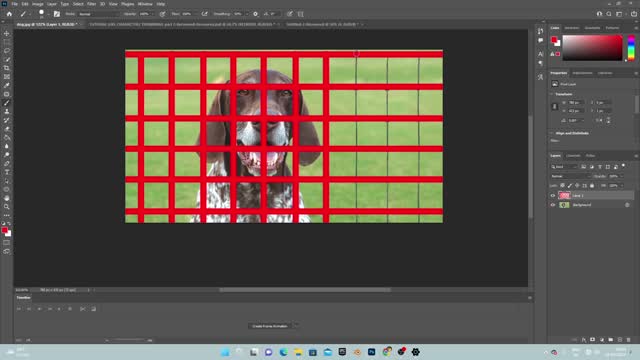Split at playhead scissors icon in Timeline

[x=82, y=309]
